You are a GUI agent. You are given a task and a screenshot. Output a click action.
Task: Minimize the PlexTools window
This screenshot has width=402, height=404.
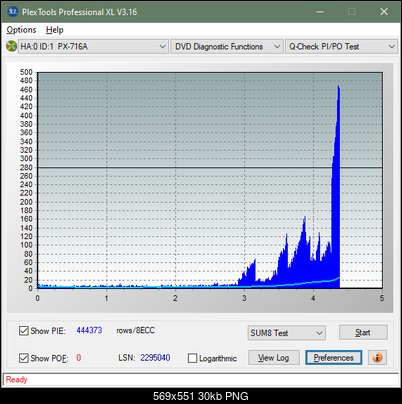320,12
